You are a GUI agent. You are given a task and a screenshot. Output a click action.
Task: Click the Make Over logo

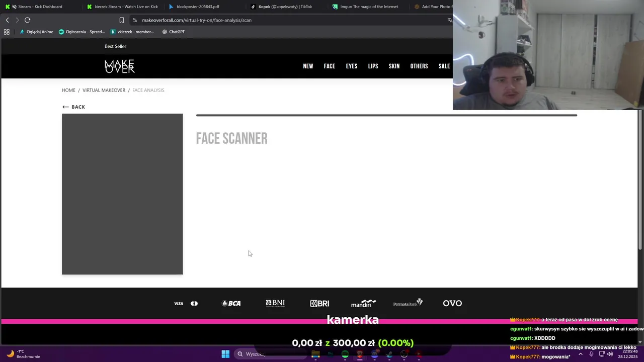coord(119,66)
